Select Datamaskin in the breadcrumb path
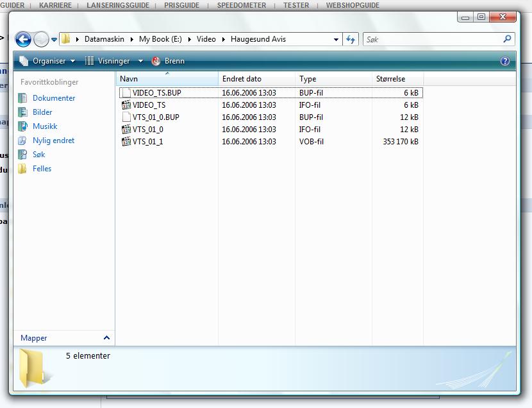The width and height of the screenshot is (532, 408). pos(104,39)
